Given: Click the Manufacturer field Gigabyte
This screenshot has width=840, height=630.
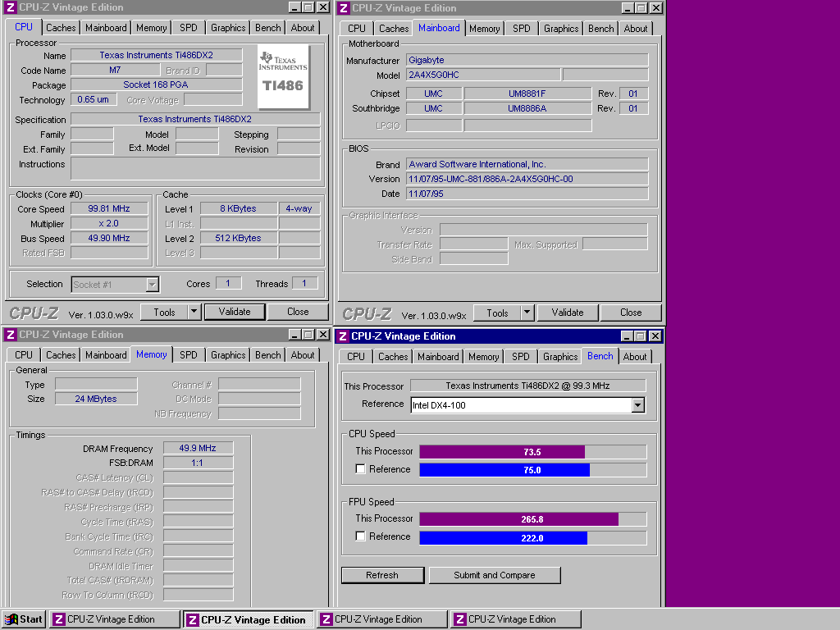Looking at the screenshot, I should 527,60.
